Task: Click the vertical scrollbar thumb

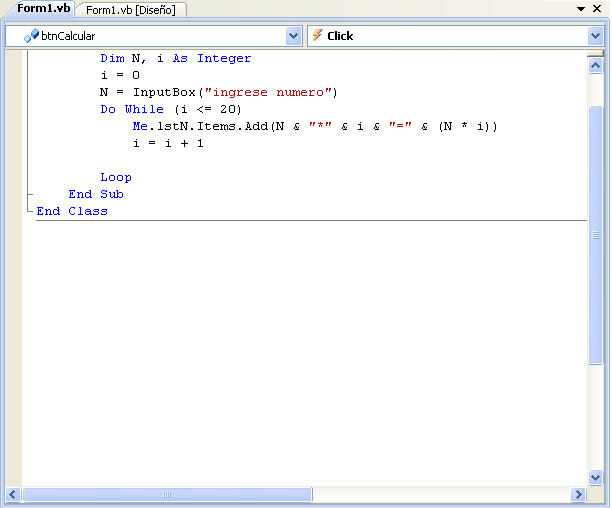Action: click(x=595, y=235)
